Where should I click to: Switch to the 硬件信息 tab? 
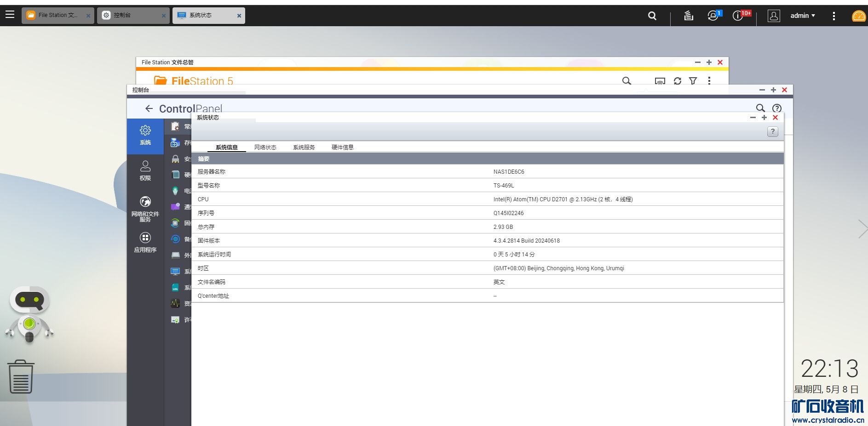click(342, 148)
